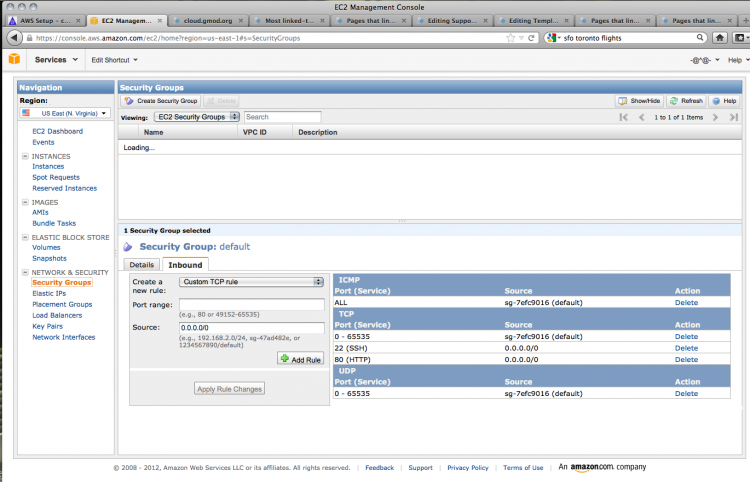
Task: Open Snapshots navigation link
Action: [49, 258]
